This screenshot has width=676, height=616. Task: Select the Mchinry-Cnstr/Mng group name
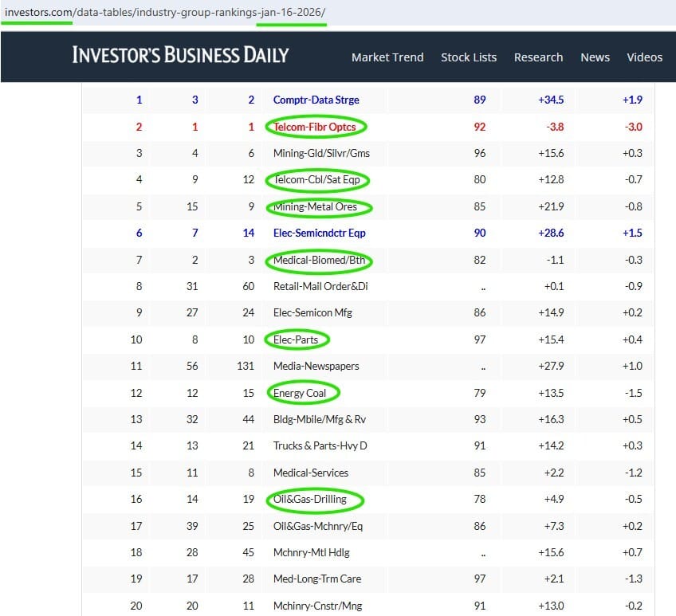coord(317,606)
